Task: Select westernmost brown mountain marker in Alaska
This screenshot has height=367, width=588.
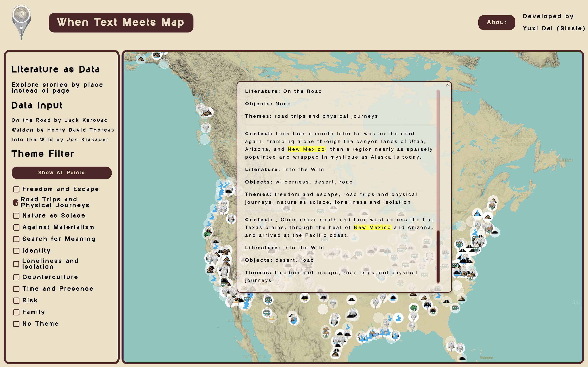Action: pos(141,59)
